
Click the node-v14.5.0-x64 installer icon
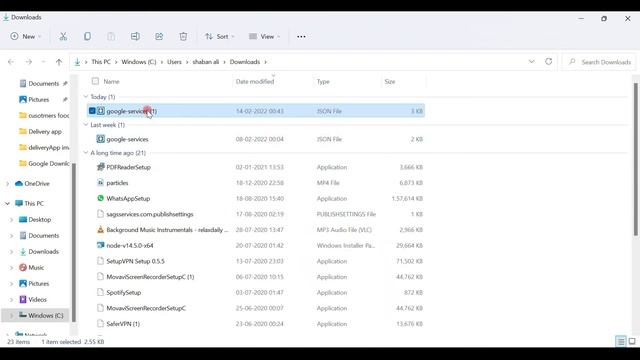[x=100, y=245]
